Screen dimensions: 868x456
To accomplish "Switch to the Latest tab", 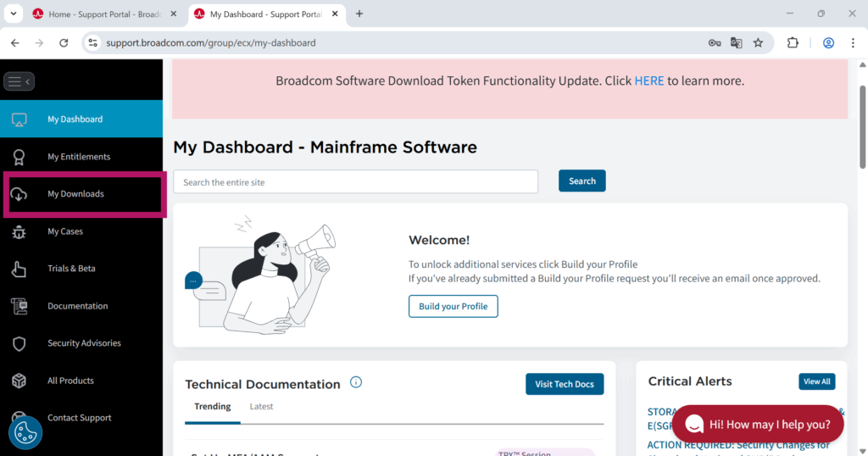I will (261, 407).
